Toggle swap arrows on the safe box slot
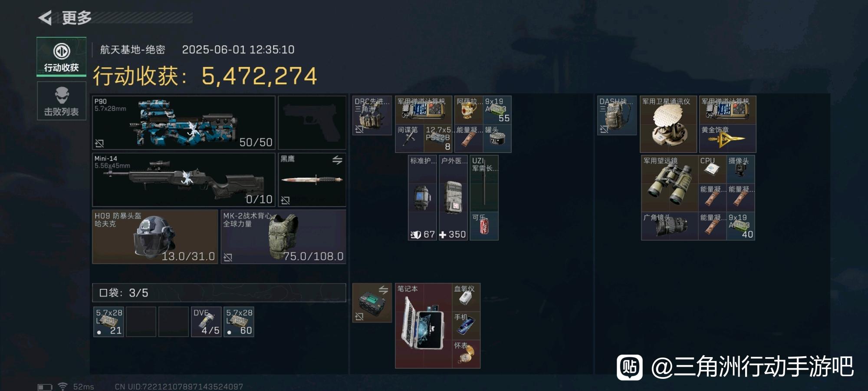This screenshot has height=391, width=868. tap(383, 290)
